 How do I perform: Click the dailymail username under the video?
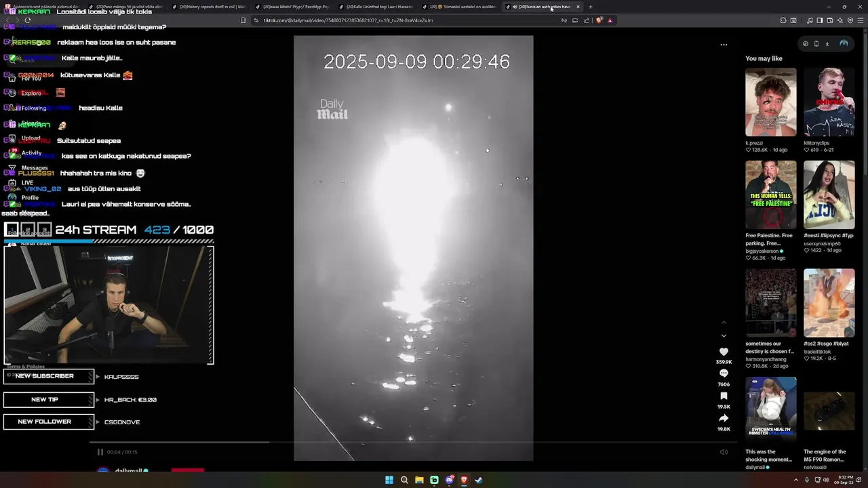[128, 470]
